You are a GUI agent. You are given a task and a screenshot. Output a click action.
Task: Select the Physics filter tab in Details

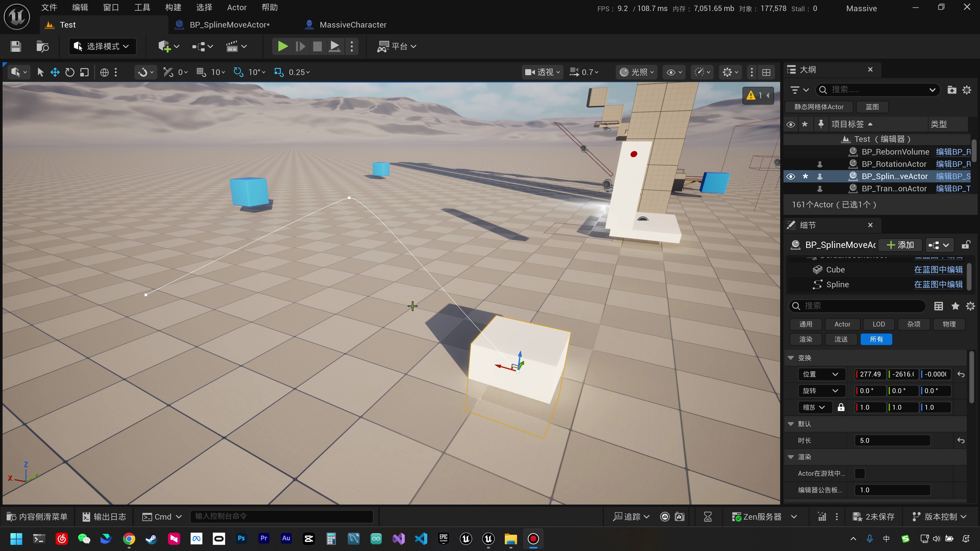coord(949,324)
